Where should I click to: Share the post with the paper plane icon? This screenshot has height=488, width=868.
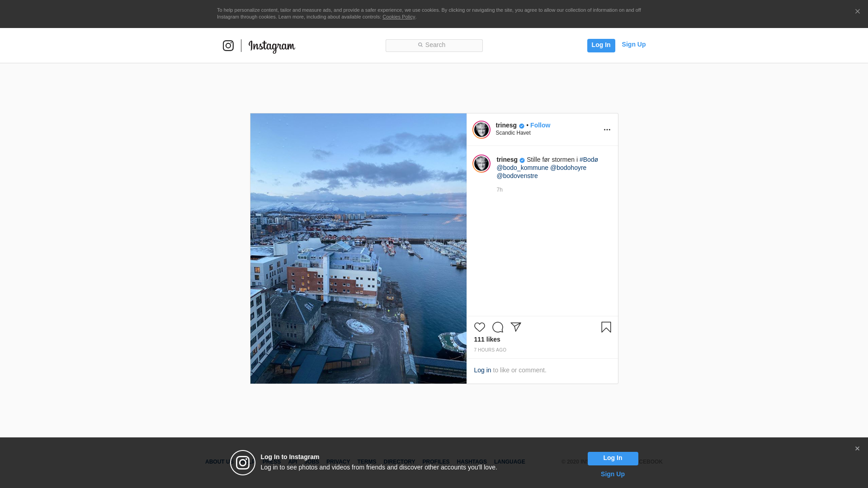point(516,327)
